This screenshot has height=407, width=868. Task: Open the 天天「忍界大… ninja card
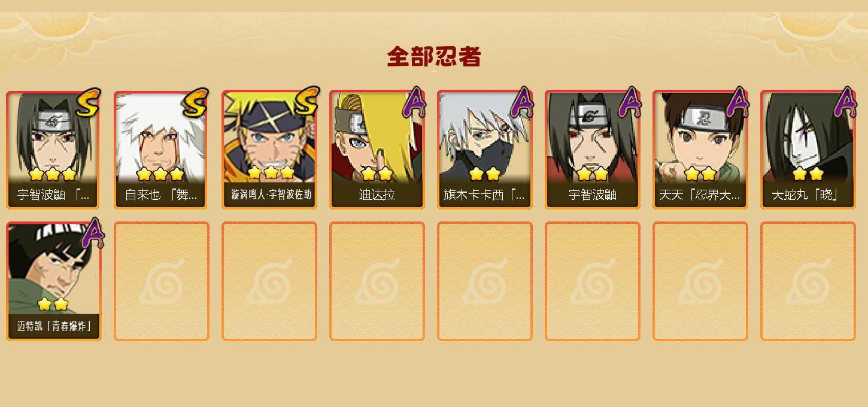click(x=700, y=150)
